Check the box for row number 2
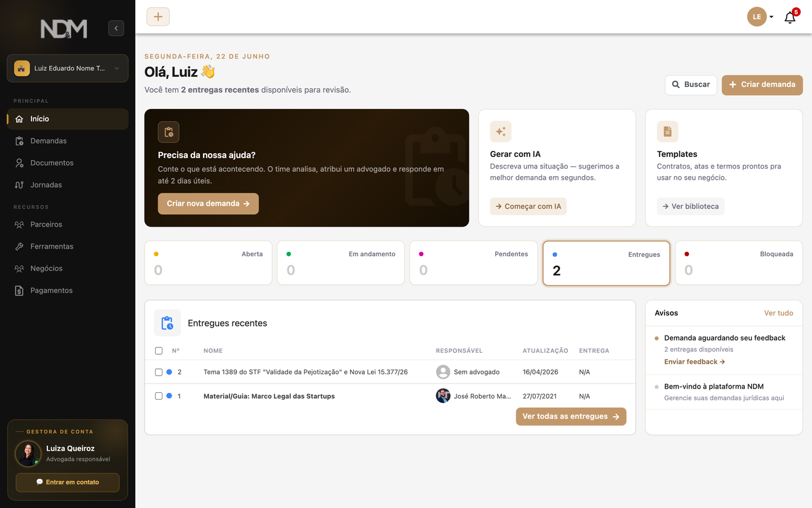 click(159, 372)
